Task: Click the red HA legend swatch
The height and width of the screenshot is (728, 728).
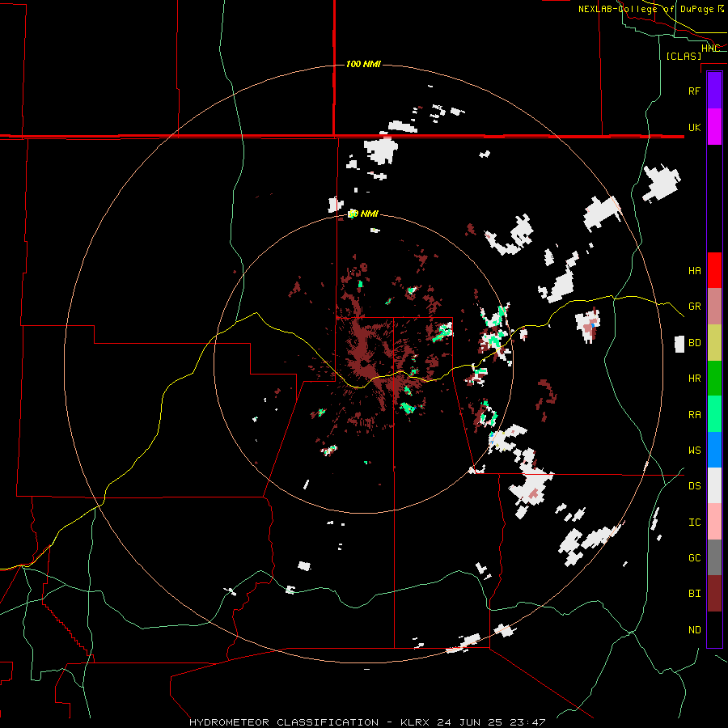Action: (x=714, y=270)
